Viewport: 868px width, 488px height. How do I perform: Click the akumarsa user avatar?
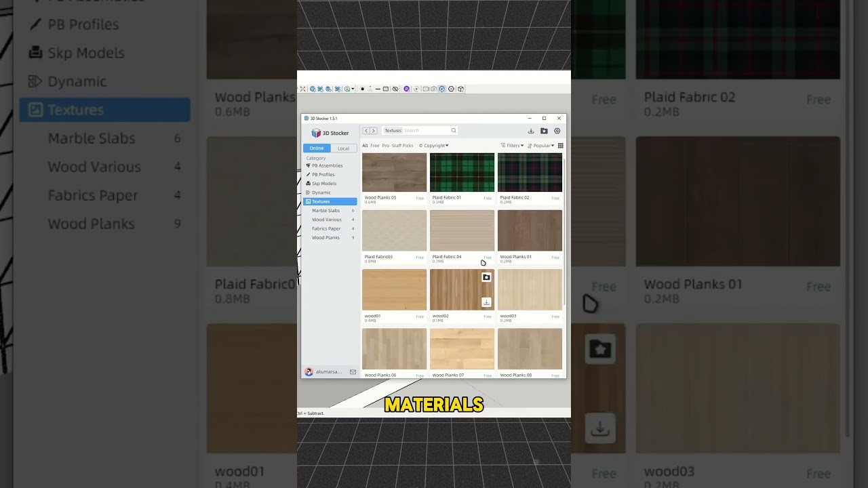(x=309, y=371)
